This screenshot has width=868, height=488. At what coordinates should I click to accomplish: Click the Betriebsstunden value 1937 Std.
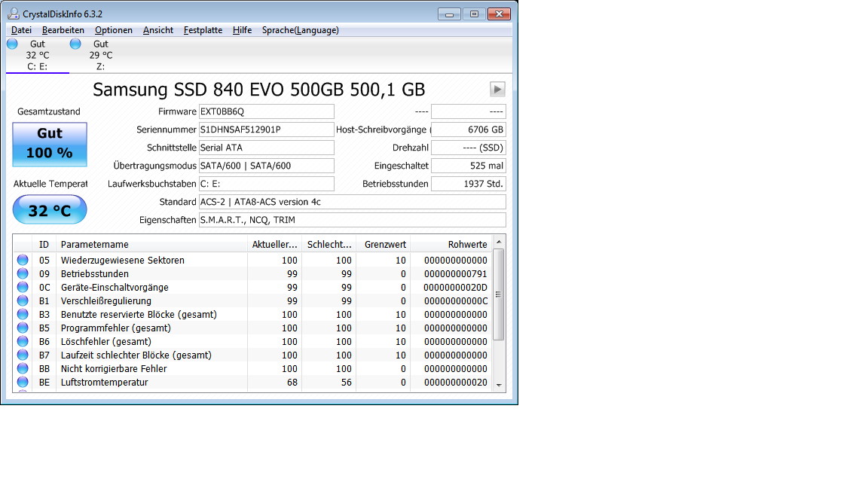pos(469,184)
